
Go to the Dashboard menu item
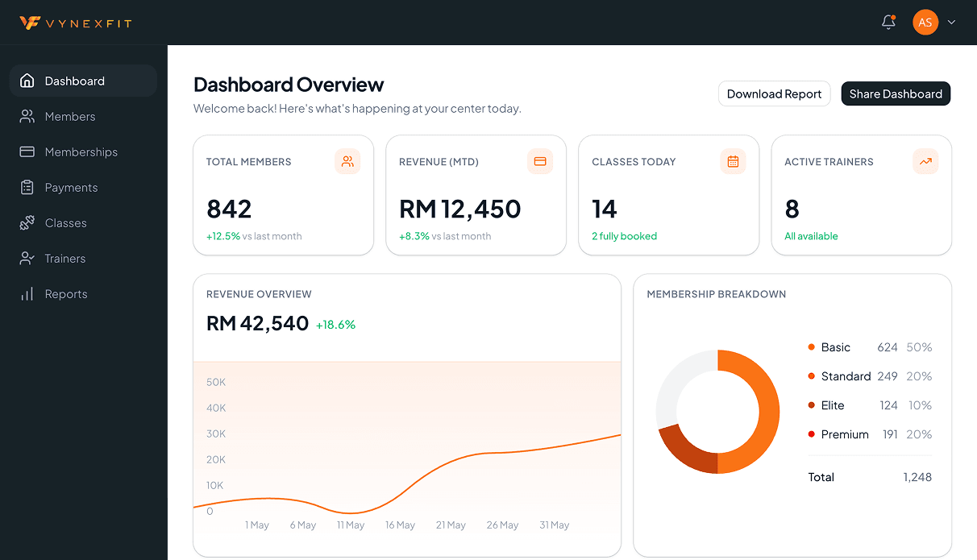coord(83,81)
